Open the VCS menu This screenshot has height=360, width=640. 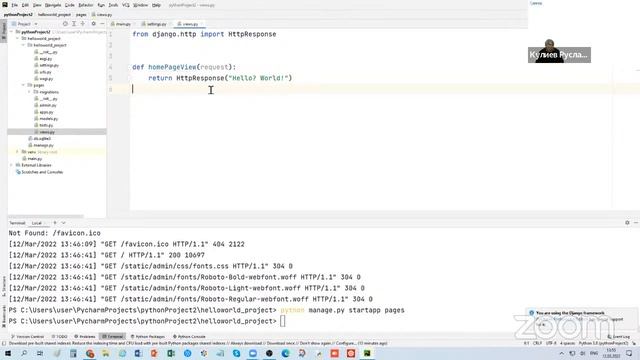[126, 5]
